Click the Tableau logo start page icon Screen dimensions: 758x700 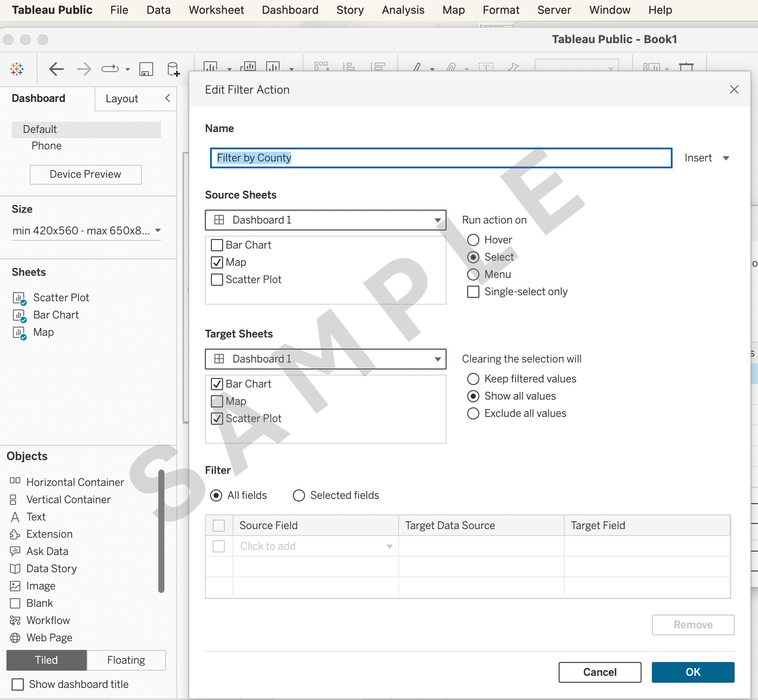[17, 69]
